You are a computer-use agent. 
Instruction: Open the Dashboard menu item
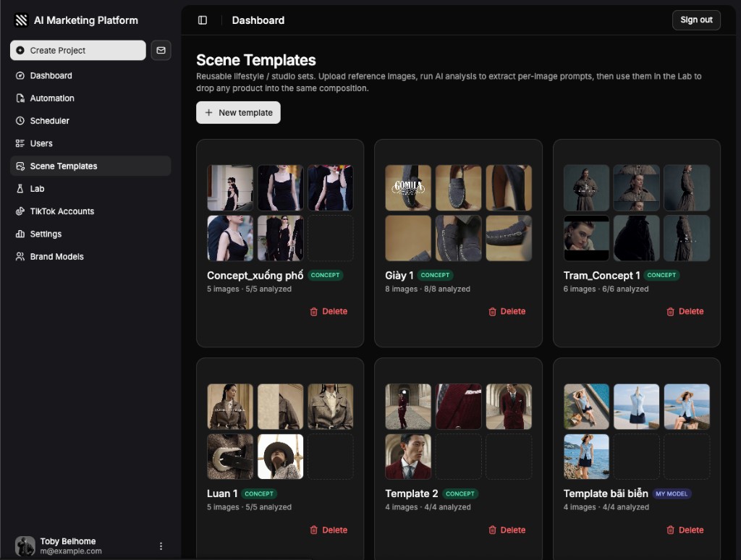point(90,76)
